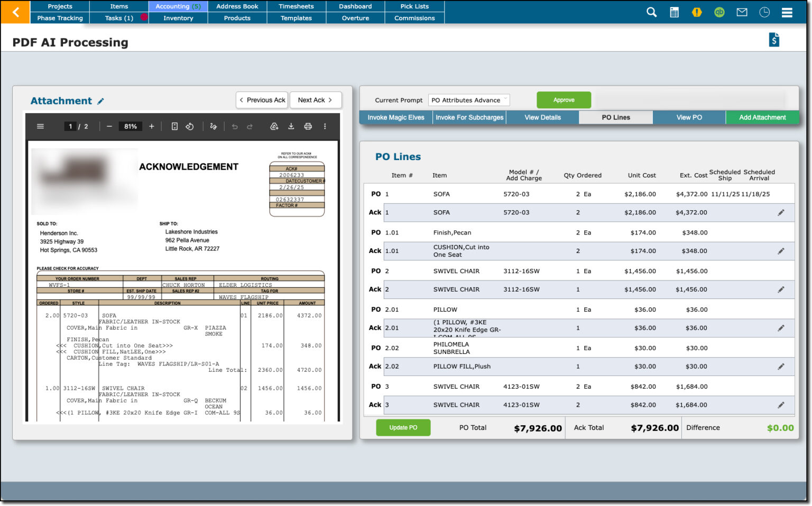
Task: Click the dollar invoice document icon
Action: tap(774, 40)
